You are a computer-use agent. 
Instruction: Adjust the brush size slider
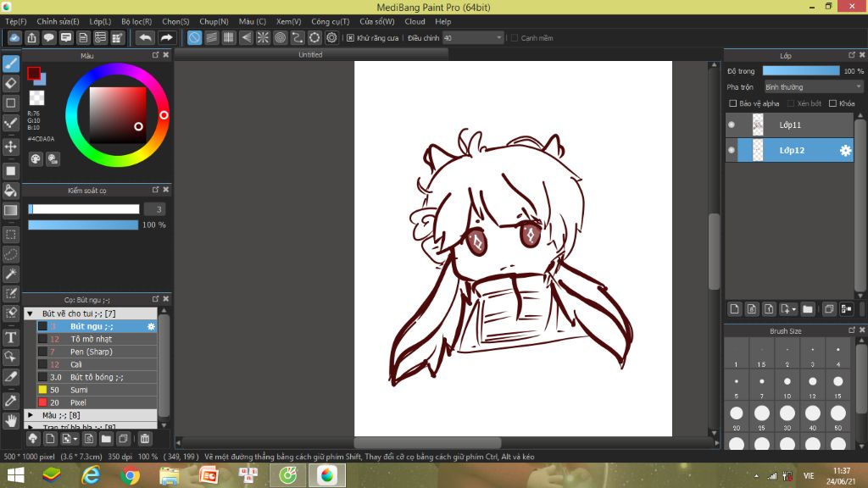click(x=84, y=209)
